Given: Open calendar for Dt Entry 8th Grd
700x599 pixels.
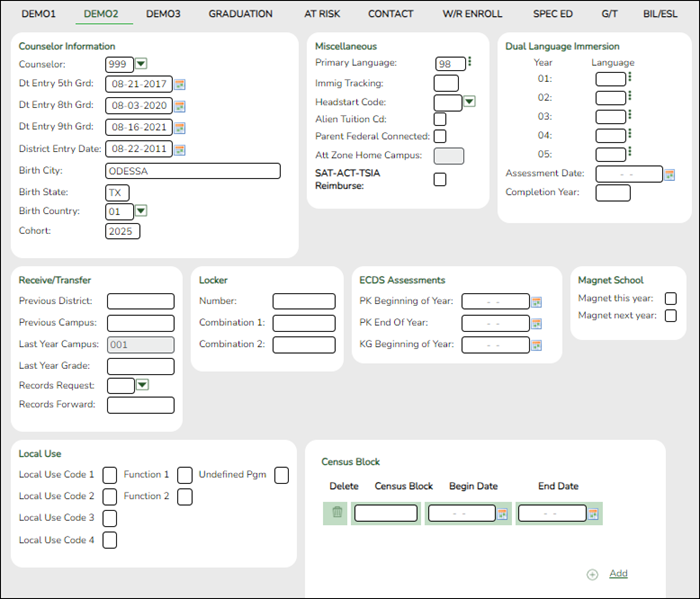Looking at the screenshot, I should 179,106.
